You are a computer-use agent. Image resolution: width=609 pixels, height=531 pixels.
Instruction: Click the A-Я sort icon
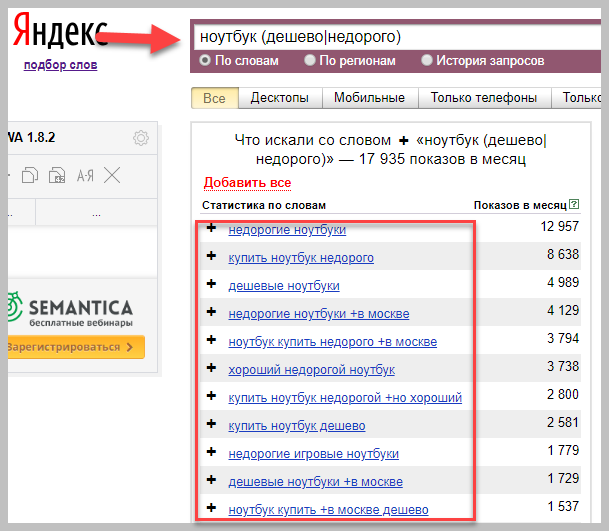(x=85, y=176)
